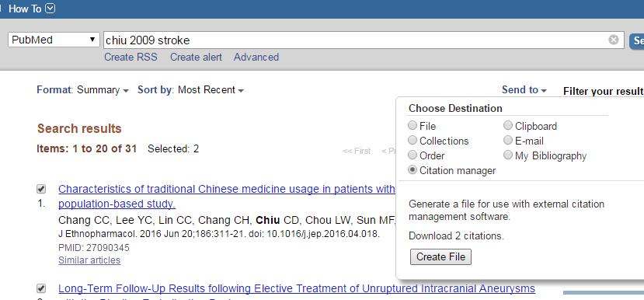The height and width of the screenshot is (300, 644).
Task: Go to Advanced search link
Action: coord(256,57)
